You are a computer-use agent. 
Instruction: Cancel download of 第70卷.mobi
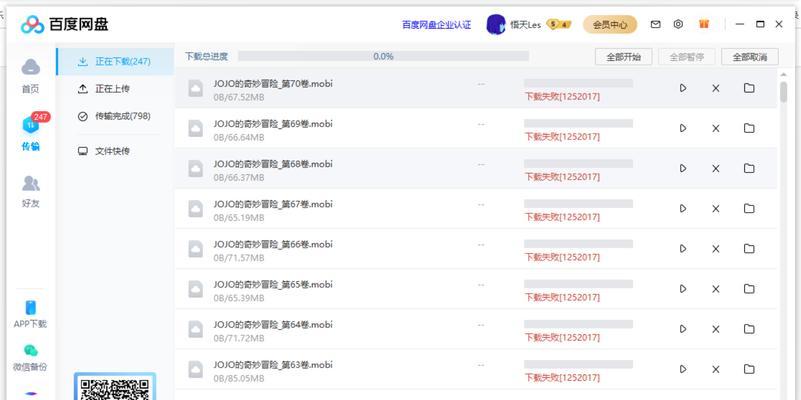pyautogui.click(x=716, y=88)
